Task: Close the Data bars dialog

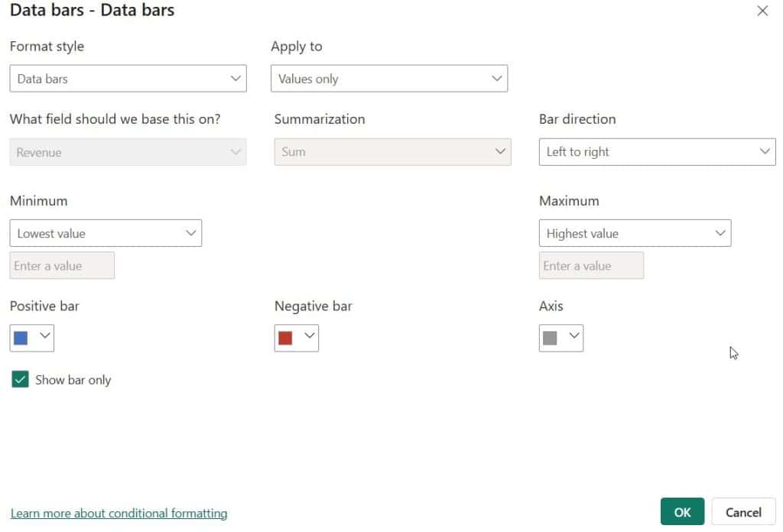Action: coord(762,11)
